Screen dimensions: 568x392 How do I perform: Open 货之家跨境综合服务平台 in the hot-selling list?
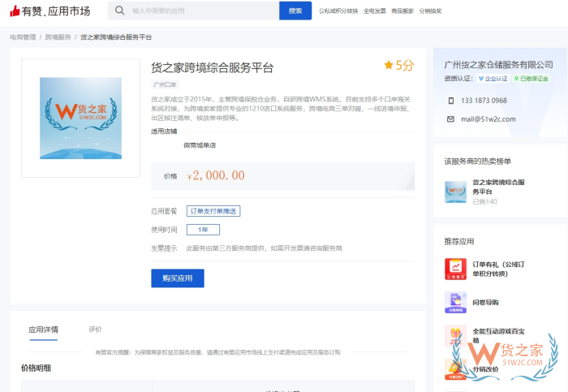(498, 187)
